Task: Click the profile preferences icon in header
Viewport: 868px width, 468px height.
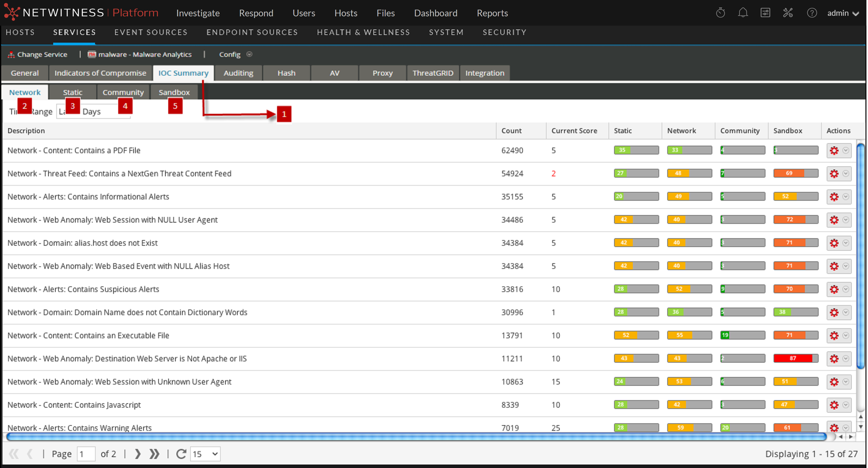Action: [x=765, y=13]
